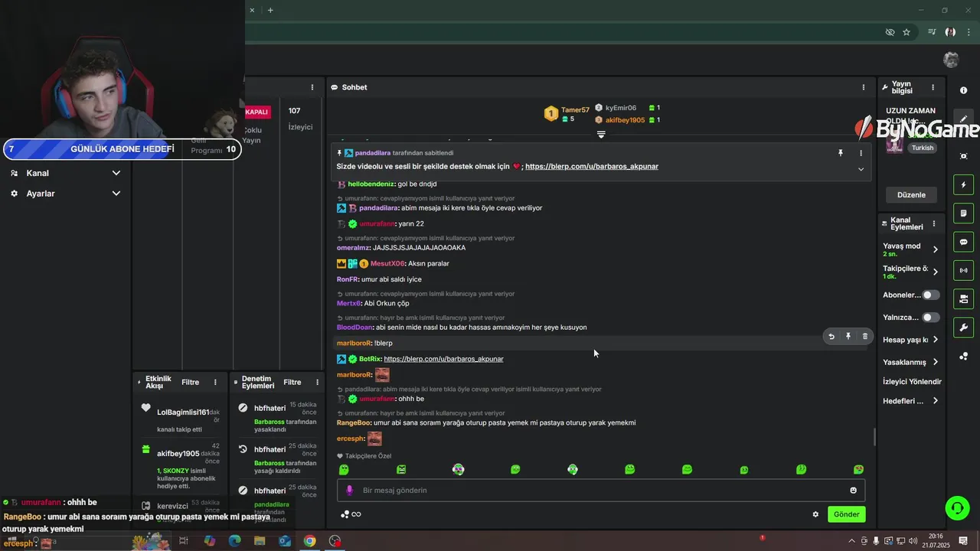This screenshot has height=551, width=980.
Task: Click the green support headset button
Action: pyautogui.click(x=956, y=507)
